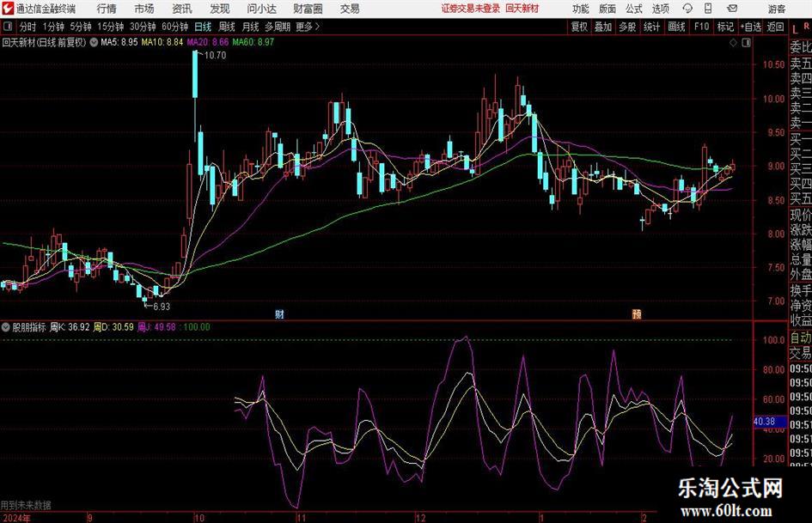The image size is (812, 523).
Task: Click the 股朋指标 indicator name
Action: 29,327
